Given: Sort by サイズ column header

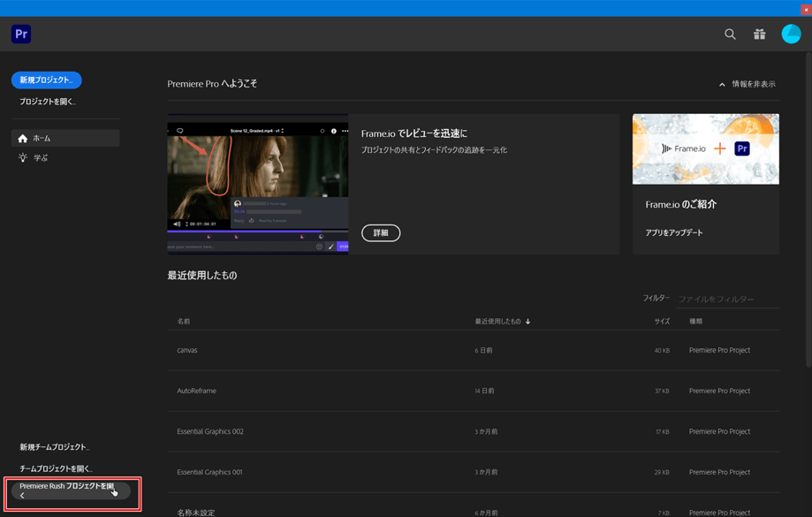Looking at the screenshot, I should (x=662, y=321).
